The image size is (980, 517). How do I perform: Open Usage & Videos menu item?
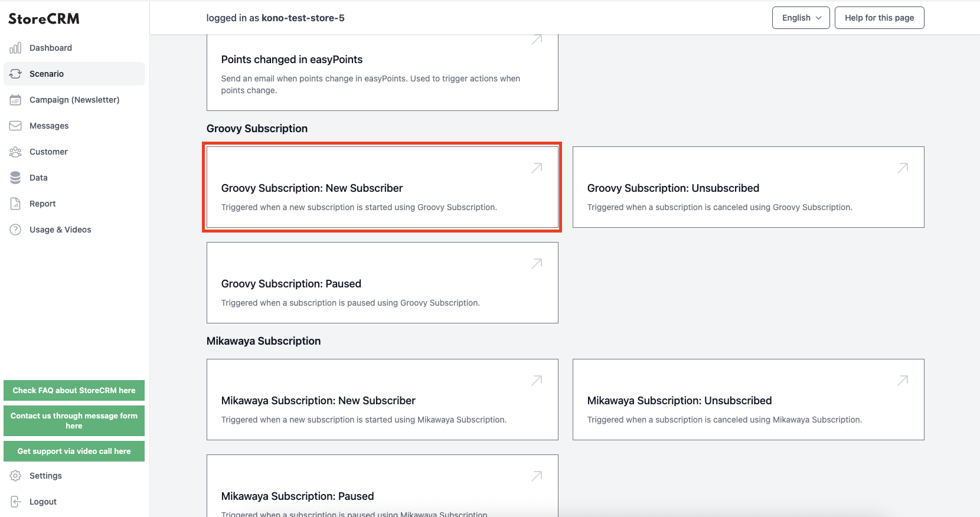click(74, 230)
